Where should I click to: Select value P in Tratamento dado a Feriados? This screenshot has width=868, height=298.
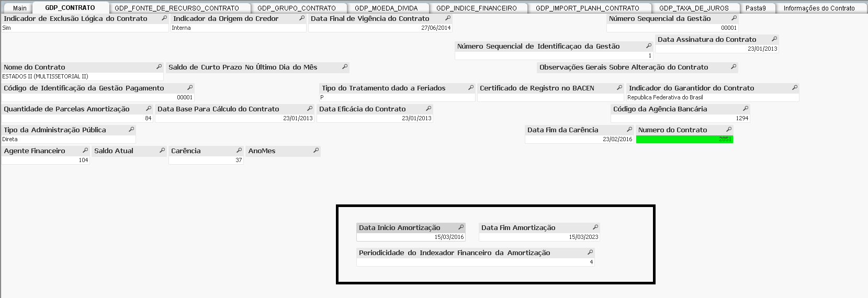tap(397, 97)
